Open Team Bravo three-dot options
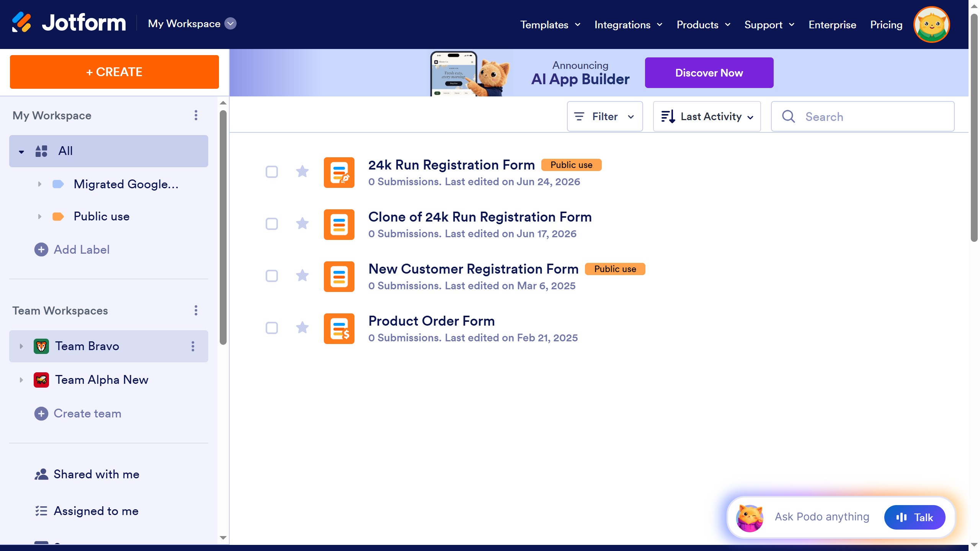Image resolution: width=980 pixels, height=551 pixels. (x=193, y=346)
